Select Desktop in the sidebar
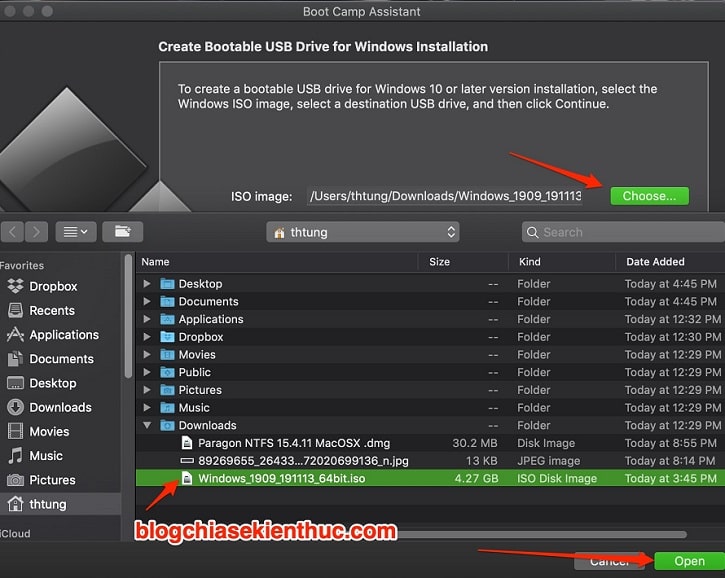The image size is (725, 578). pyautogui.click(x=42, y=383)
